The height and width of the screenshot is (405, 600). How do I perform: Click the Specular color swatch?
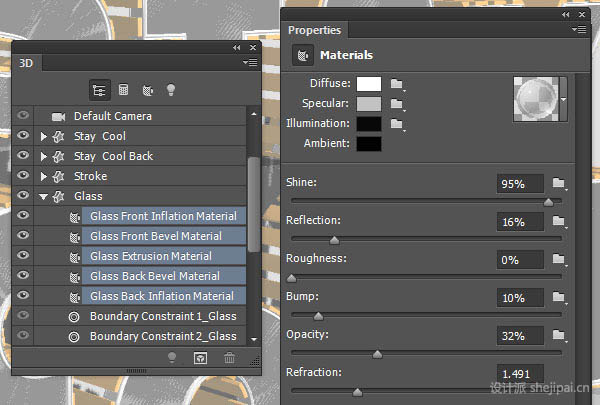369,104
